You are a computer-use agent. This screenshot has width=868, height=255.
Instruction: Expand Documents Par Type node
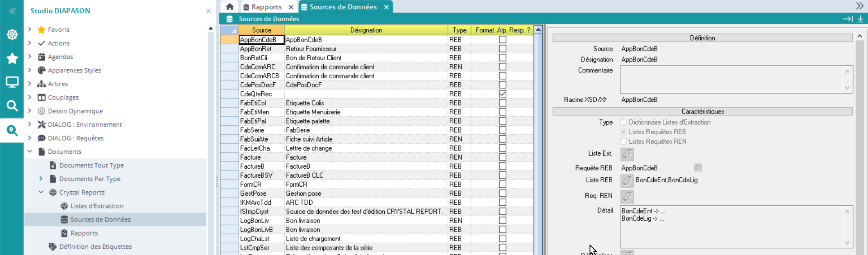[41, 179]
